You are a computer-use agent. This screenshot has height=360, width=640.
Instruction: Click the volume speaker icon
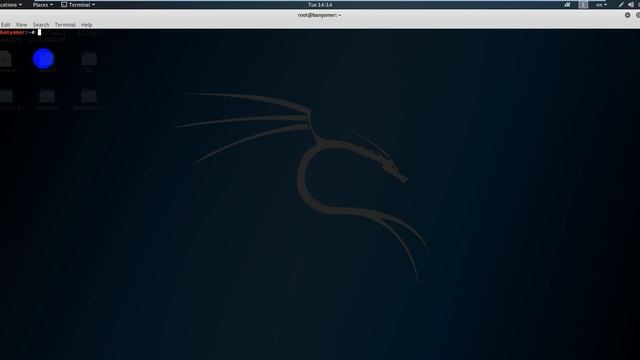coord(631,5)
